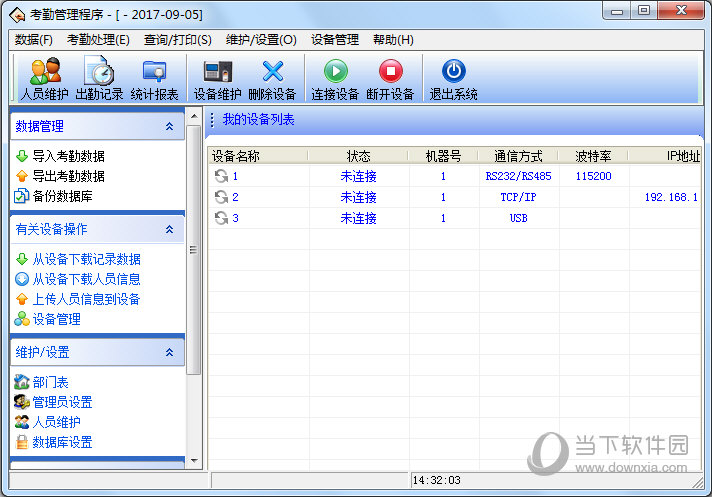712x497 pixels.
Task: Click 状态 column header
Action: (359, 156)
